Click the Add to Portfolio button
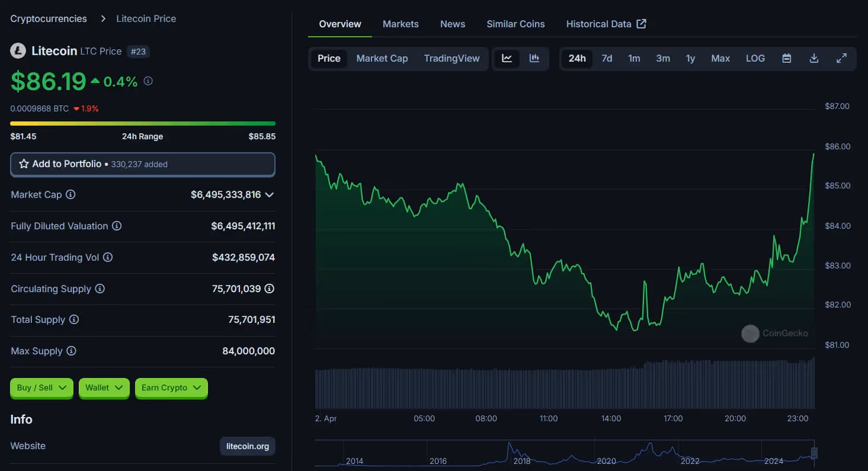This screenshot has height=471, width=868. coord(143,164)
